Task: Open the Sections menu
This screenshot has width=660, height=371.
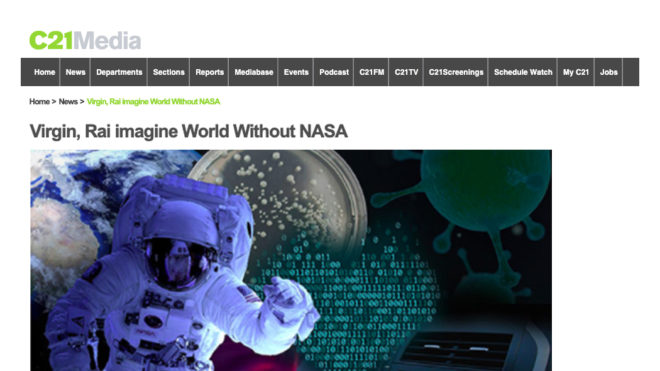Action: pos(168,72)
